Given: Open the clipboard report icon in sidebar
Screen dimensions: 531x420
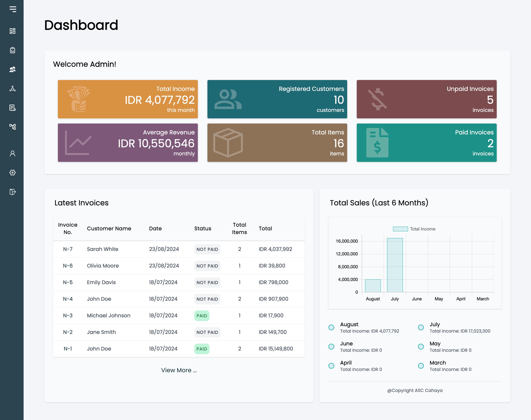Looking at the screenshot, I should pos(13,50).
